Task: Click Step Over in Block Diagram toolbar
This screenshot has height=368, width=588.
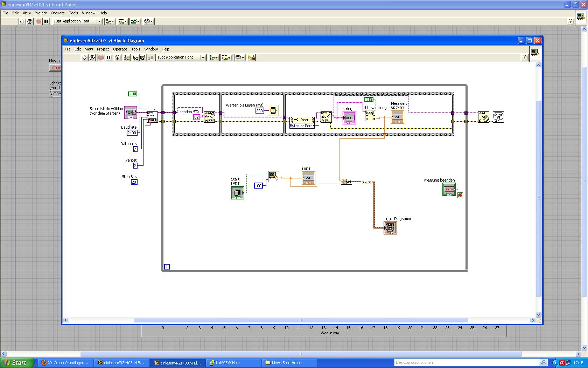Action: (x=142, y=57)
